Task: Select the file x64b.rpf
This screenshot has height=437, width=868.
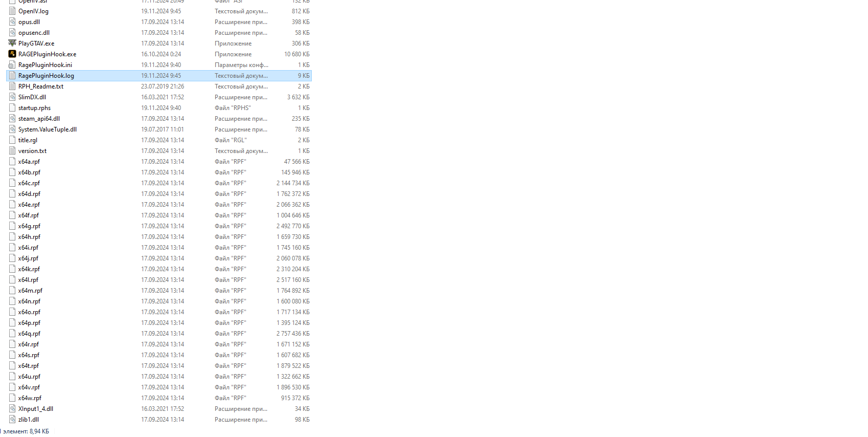Action: (x=29, y=172)
